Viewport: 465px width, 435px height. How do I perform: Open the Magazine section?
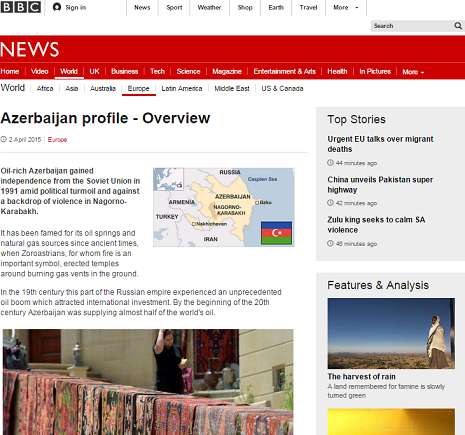tap(227, 71)
